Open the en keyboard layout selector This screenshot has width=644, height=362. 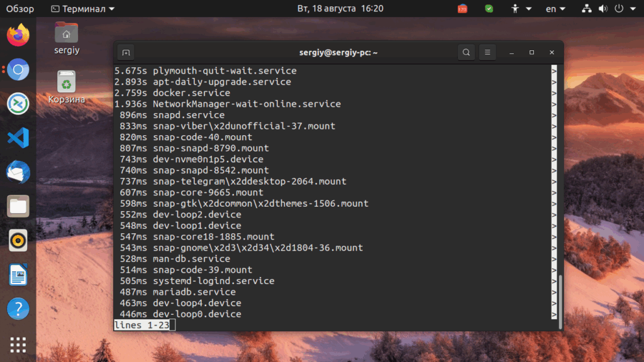[555, 9]
